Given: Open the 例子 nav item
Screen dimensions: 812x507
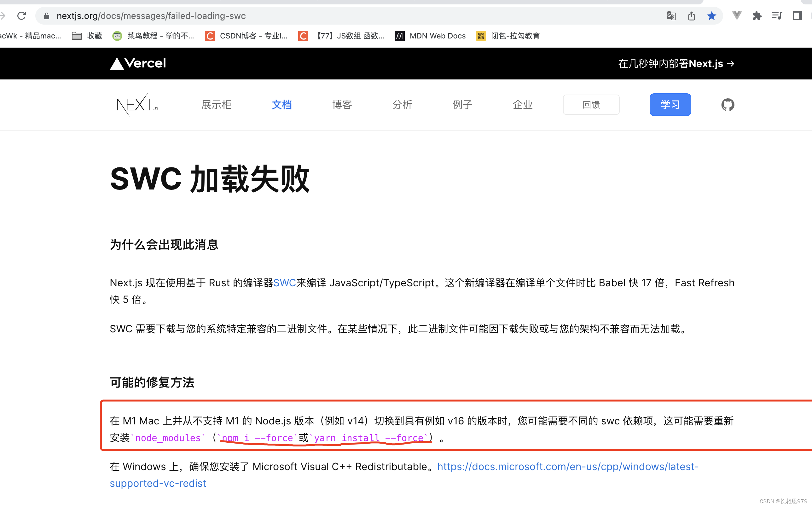Looking at the screenshot, I should click(x=462, y=105).
